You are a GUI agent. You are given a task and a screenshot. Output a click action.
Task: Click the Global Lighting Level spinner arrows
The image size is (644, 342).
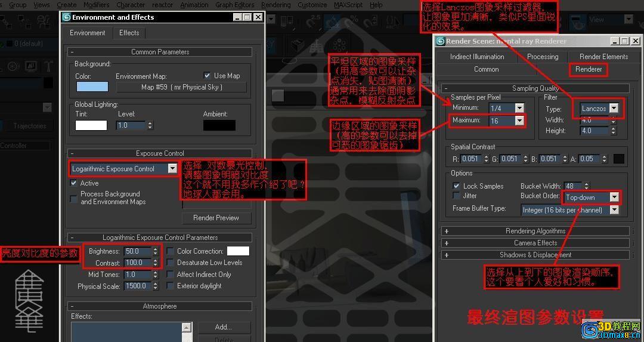pyautogui.click(x=150, y=125)
